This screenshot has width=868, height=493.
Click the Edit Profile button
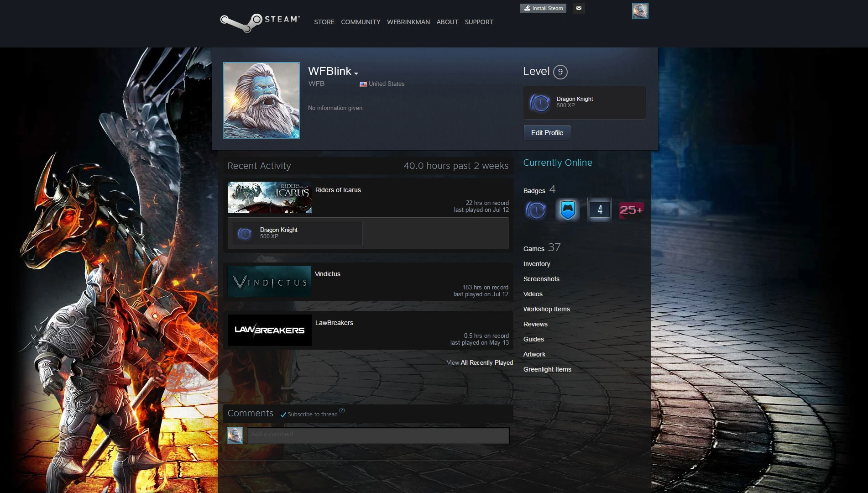click(x=547, y=133)
